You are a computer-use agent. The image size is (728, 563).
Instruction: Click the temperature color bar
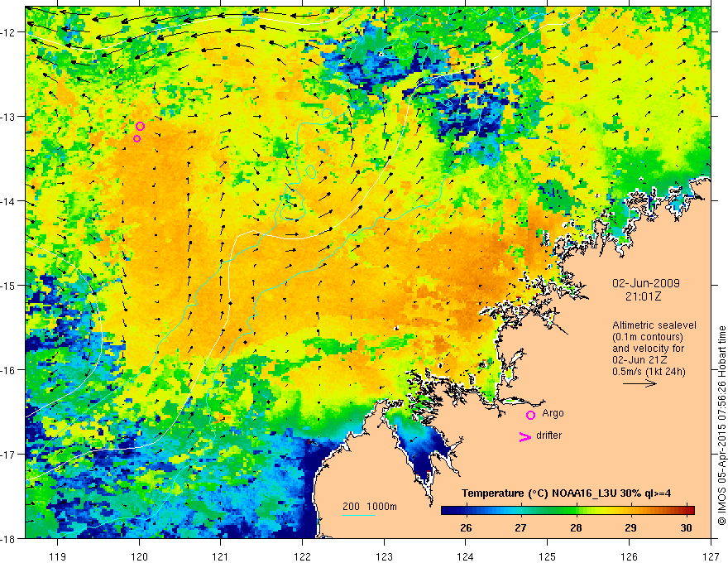pos(568,511)
